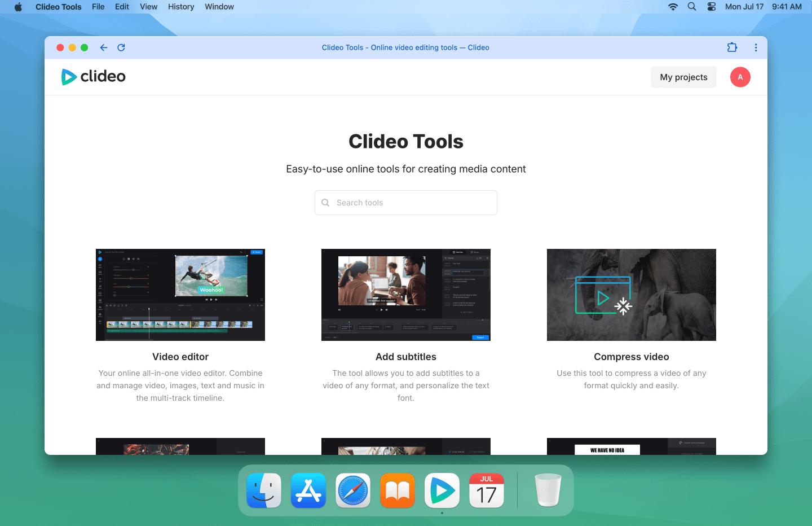The height and width of the screenshot is (526, 812).
Task: Reload the page with the refresh icon
Action: (121, 47)
